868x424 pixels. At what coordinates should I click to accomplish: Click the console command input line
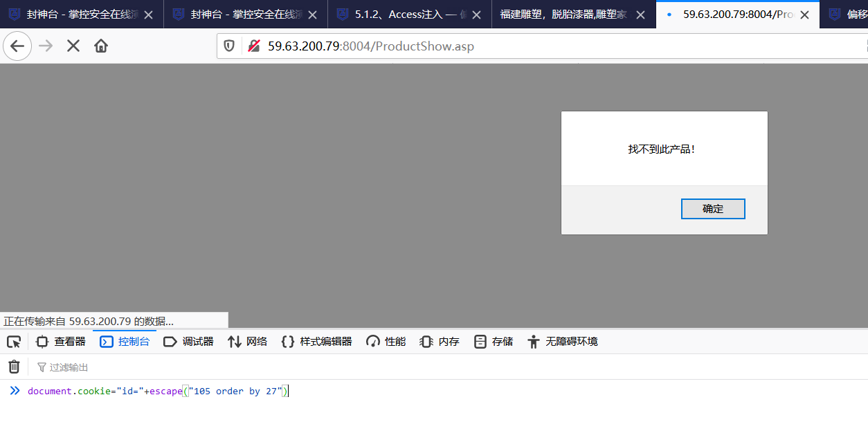pyautogui.click(x=443, y=391)
